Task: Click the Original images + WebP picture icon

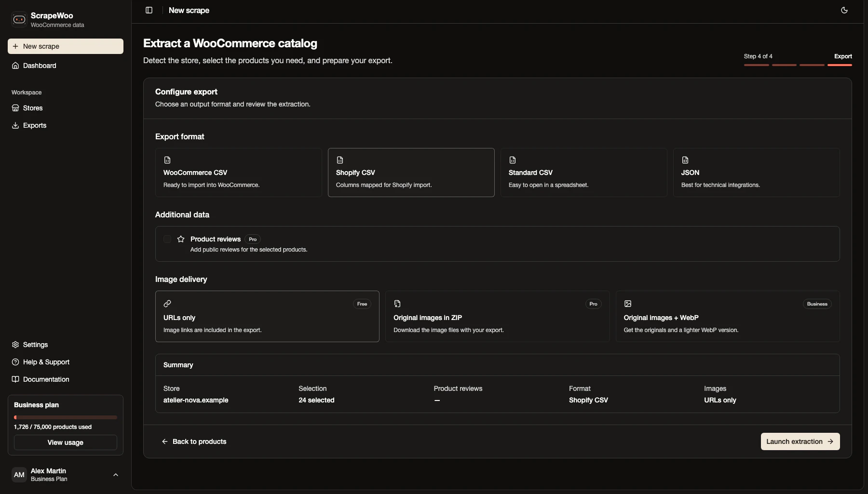Action: click(628, 304)
